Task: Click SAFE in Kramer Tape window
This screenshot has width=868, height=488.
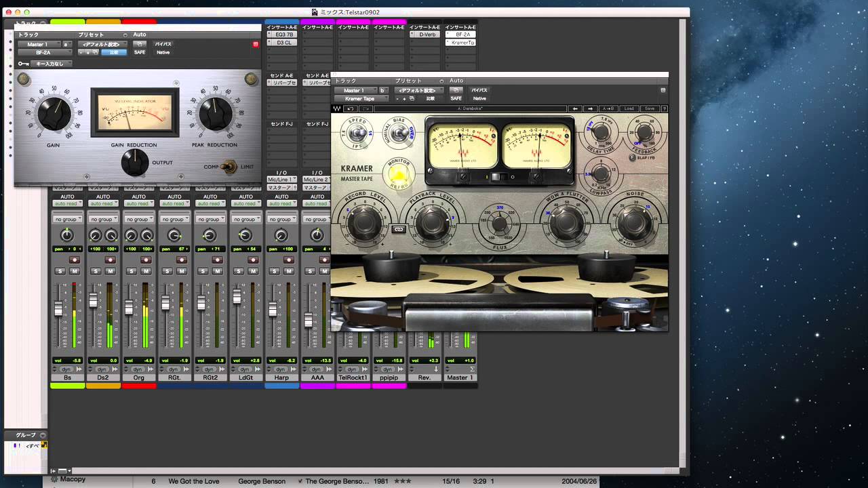Action: tap(456, 98)
